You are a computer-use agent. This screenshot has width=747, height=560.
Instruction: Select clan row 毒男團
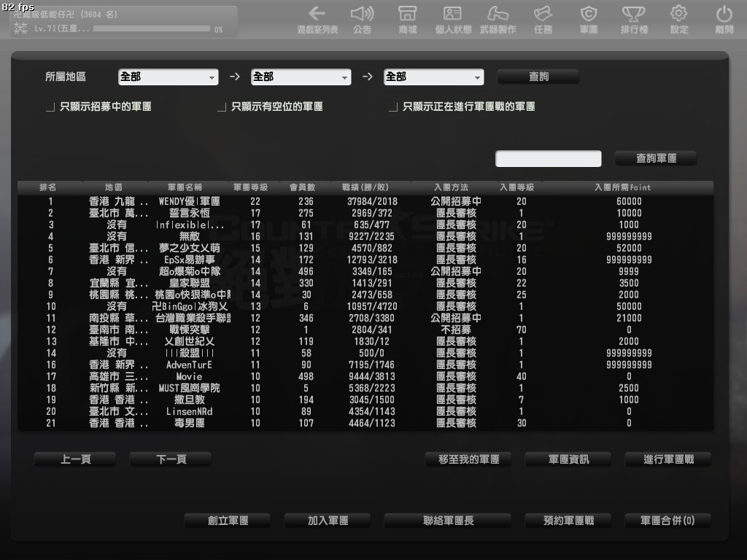click(x=365, y=423)
